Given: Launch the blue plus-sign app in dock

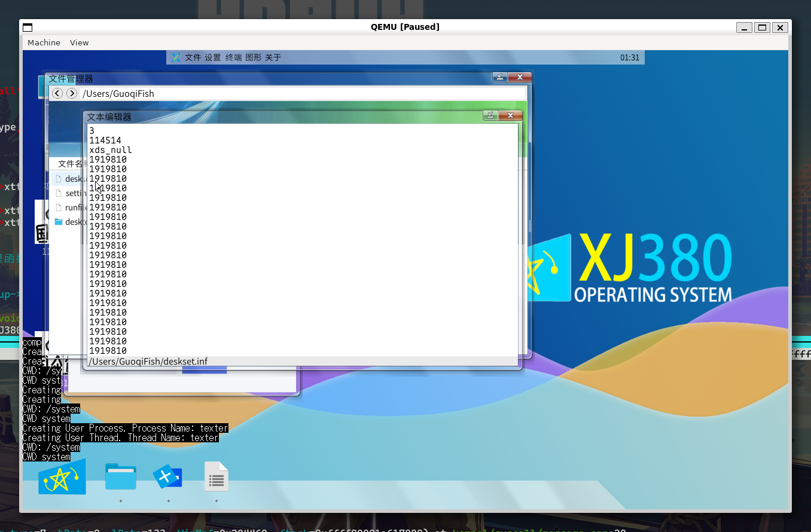Looking at the screenshot, I should coord(167,476).
